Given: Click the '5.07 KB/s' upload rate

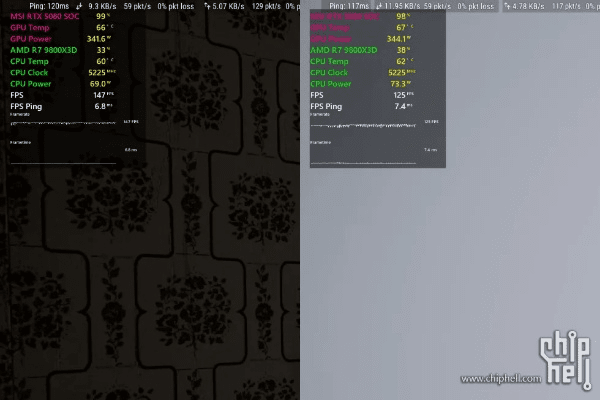Looking at the screenshot, I should pyautogui.click(x=228, y=6).
